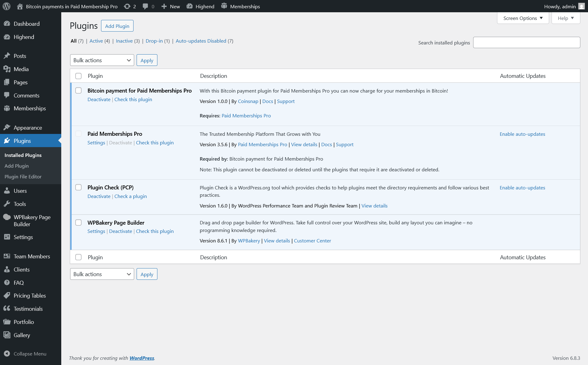The image size is (588, 365).
Task: Expand the Screen Options panel
Action: click(x=523, y=18)
